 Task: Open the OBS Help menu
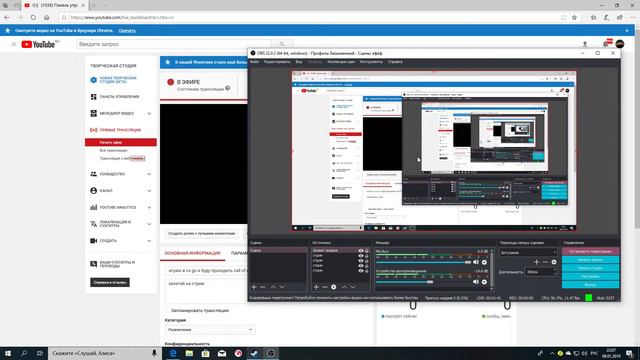(x=395, y=62)
